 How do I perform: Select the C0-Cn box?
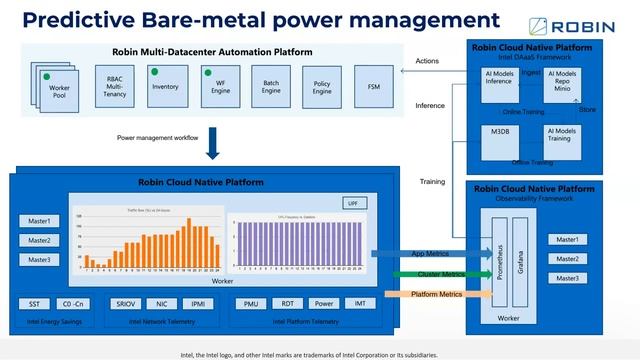pyautogui.click(x=73, y=304)
